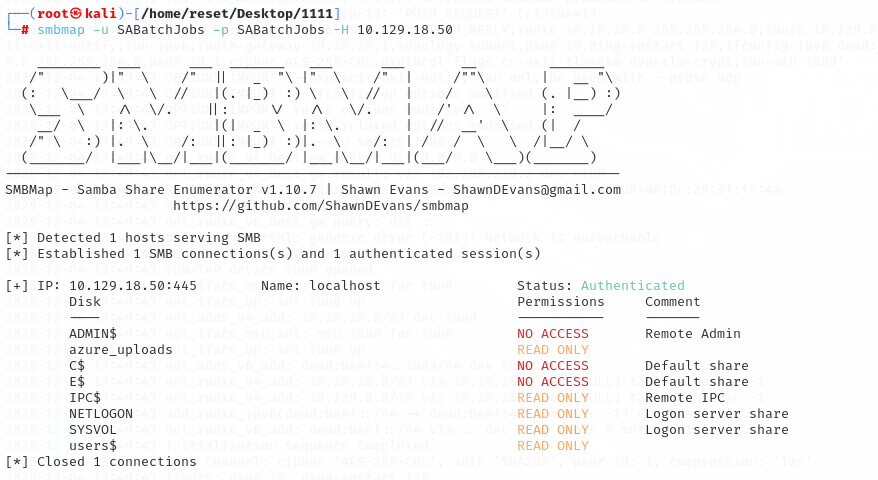878x480 pixels.
Task: Click the green Authenticated status text
Action: 633,286
